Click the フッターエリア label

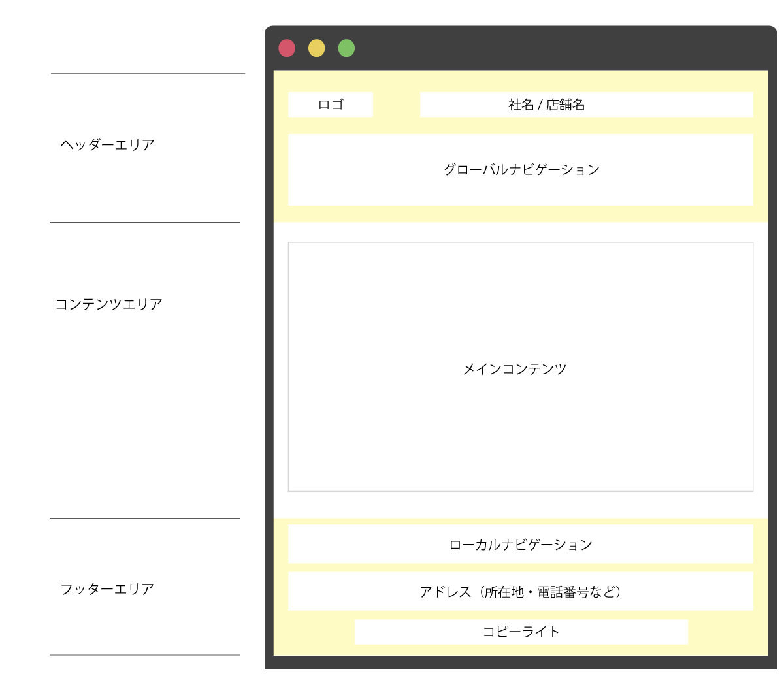[x=107, y=589]
